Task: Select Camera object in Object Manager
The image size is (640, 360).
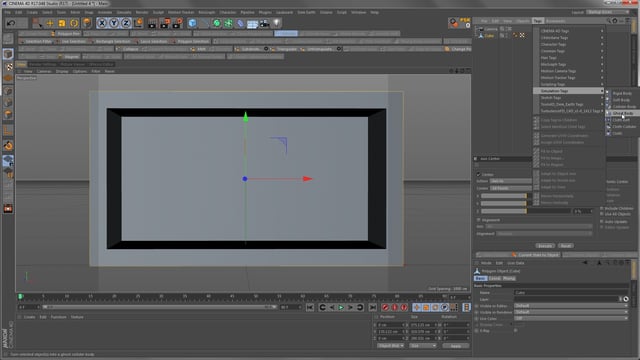Action: coord(491,29)
